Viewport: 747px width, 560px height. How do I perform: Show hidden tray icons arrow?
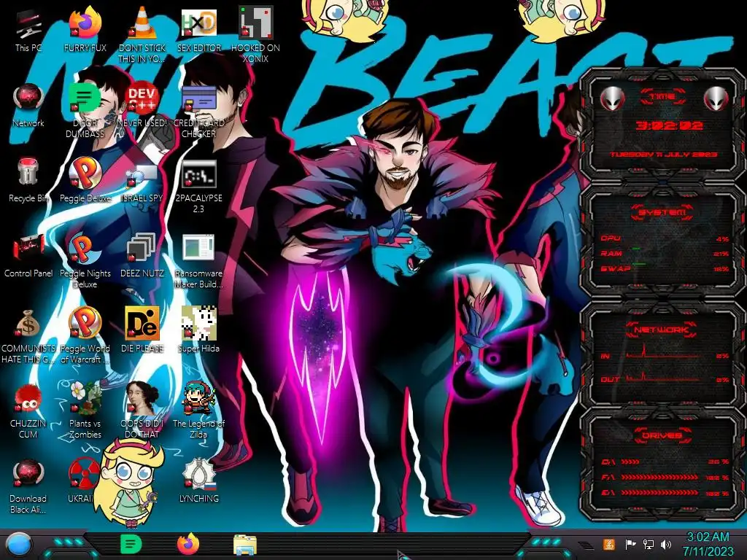[x=586, y=544]
